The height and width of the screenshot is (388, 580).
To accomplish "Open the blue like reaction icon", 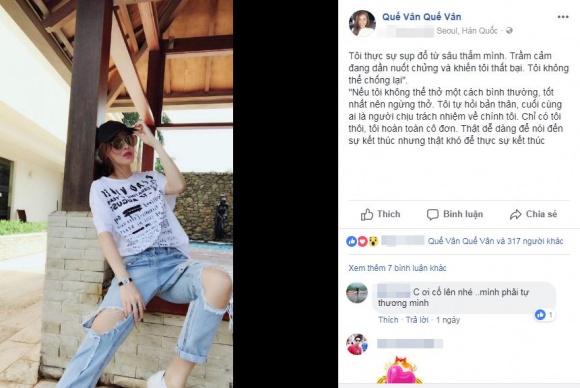I will [351, 242].
